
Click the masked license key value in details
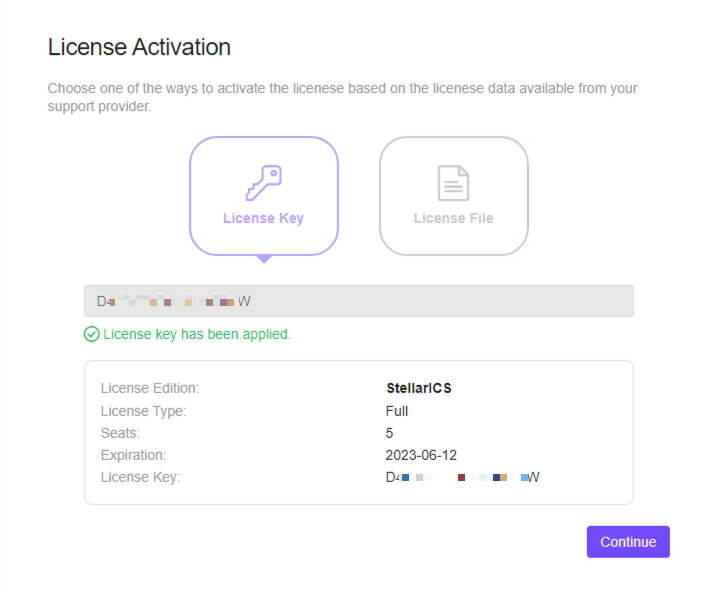[x=462, y=477]
